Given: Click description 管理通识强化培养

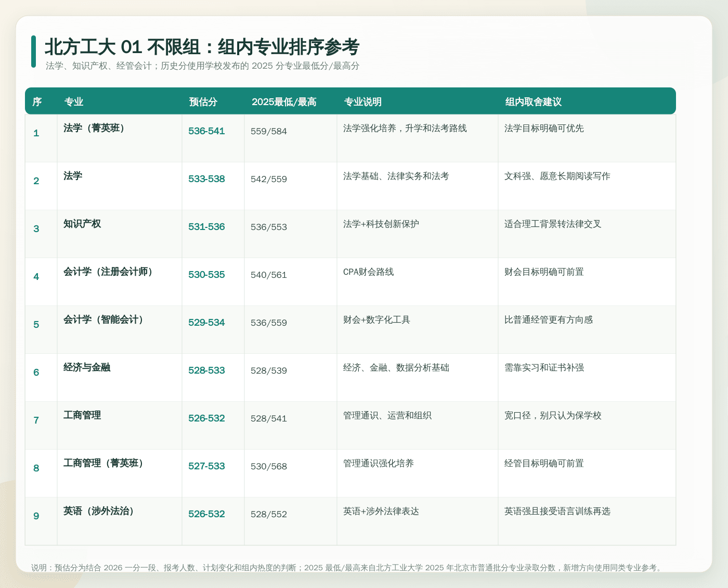Looking at the screenshot, I should [379, 463].
